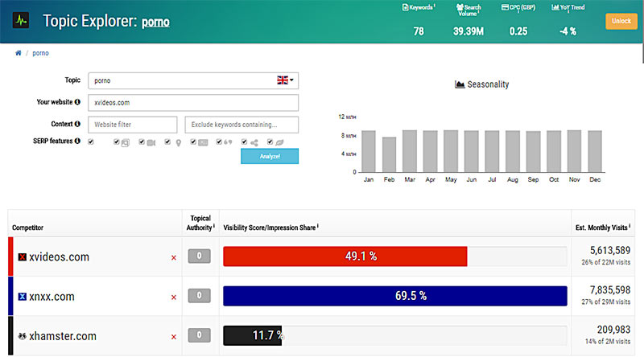Click the Topical Authority column header
The height and width of the screenshot is (357, 644).
200,223
